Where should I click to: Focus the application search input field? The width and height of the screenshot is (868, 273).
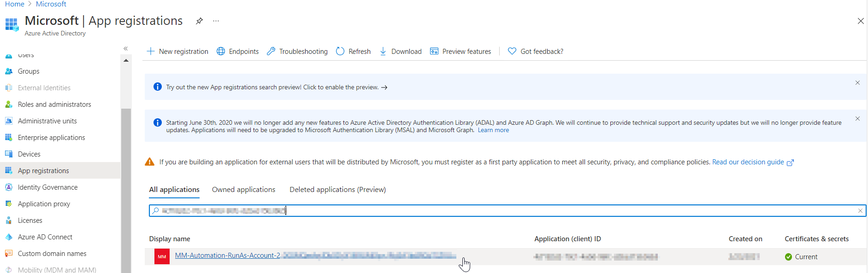507,210
